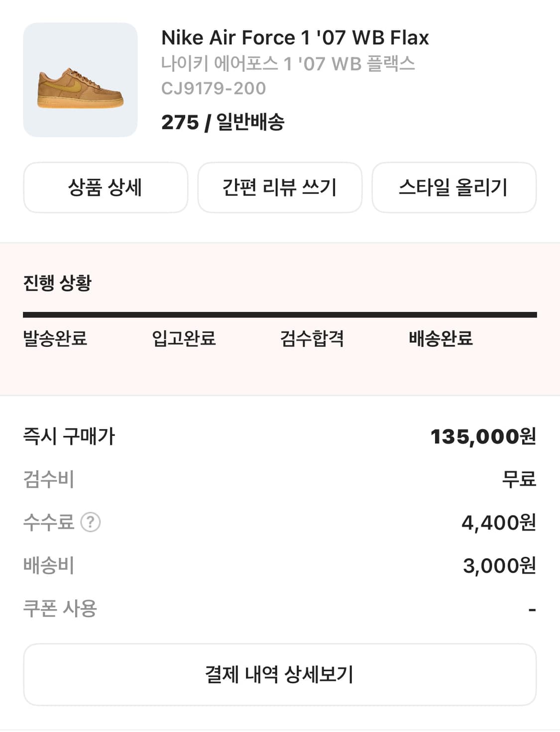Click the 4,400원 fee amount
Screen dimensions: 560x732
[498, 523]
